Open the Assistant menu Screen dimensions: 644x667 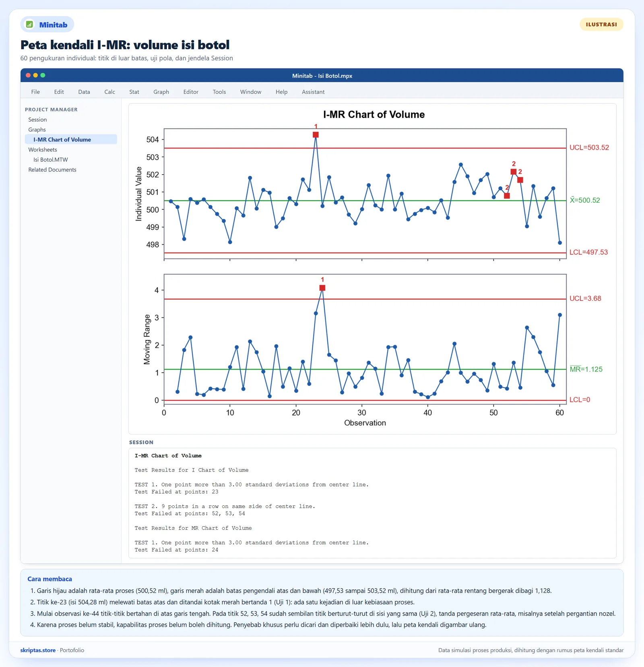tap(313, 92)
